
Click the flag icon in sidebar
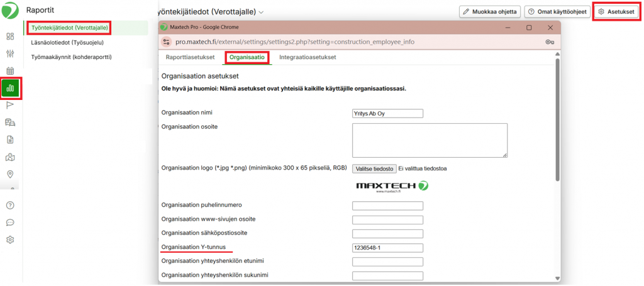10,105
